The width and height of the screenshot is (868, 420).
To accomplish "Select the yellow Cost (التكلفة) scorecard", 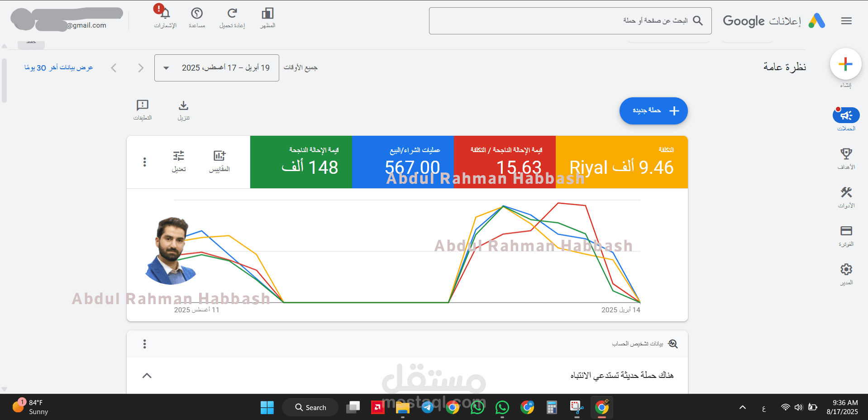I will coord(621,162).
